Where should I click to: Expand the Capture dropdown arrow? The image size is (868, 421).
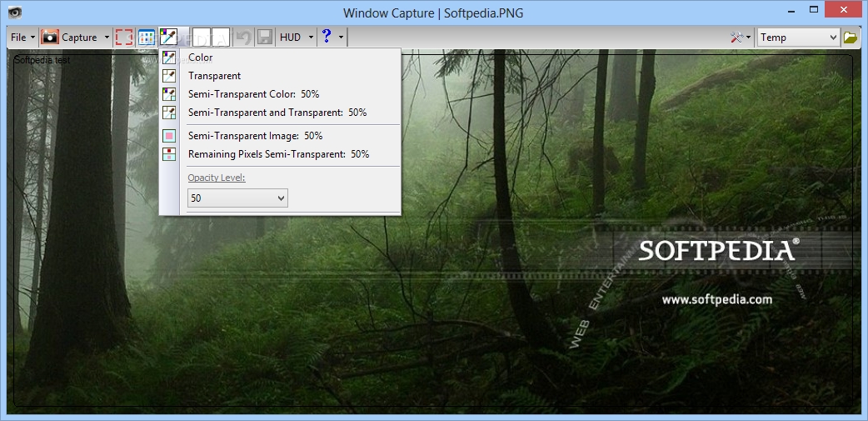[107, 38]
